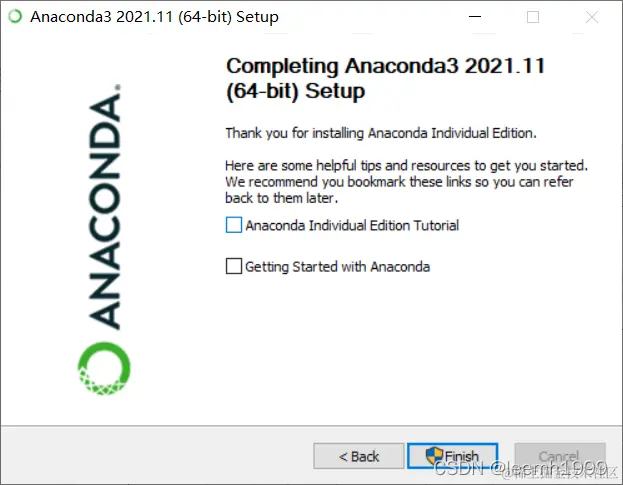Click the 'Anaconda3 2021.11 (64-bit) Setup' title text
The height and width of the screenshot is (485, 623).
point(155,17)
